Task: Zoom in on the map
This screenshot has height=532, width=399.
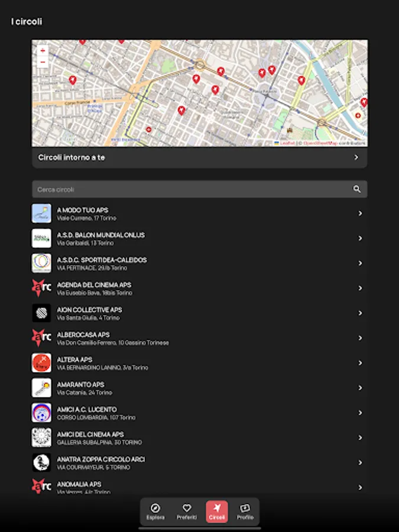Action: (x=43, y=51)
